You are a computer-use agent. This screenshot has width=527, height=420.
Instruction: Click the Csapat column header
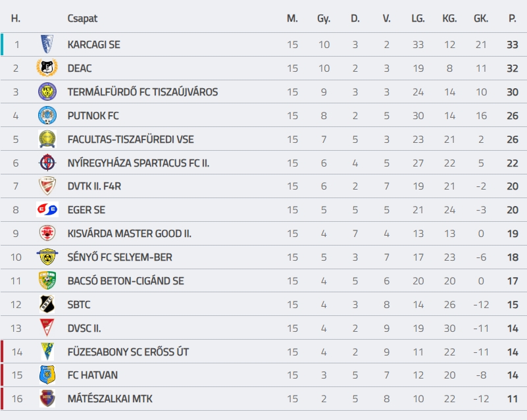click(x=82, y=18)
